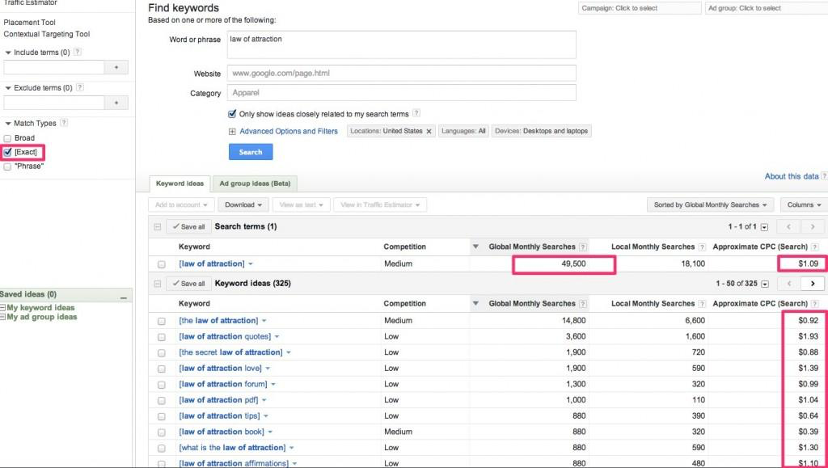This screenshot has height=468, width=829.
Task: Check the Broad match type
Action: [7, 139]
